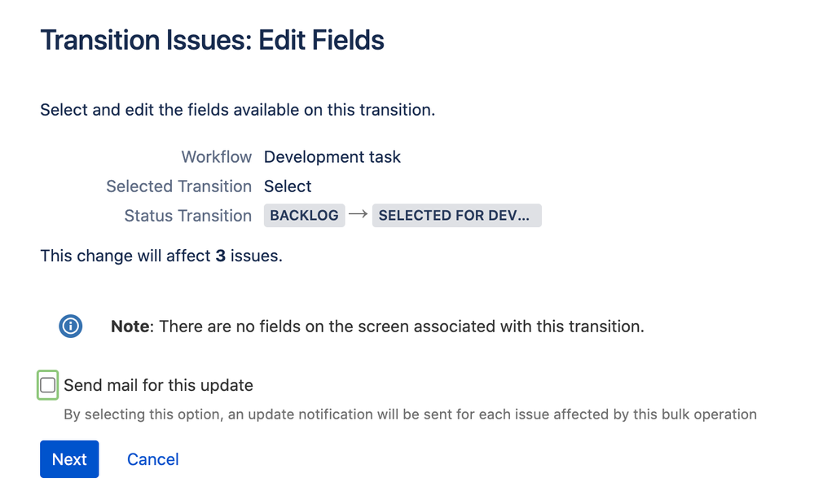Cancel the bulk transition
This screenshot has height=504, width=814.
click(153, 459)
